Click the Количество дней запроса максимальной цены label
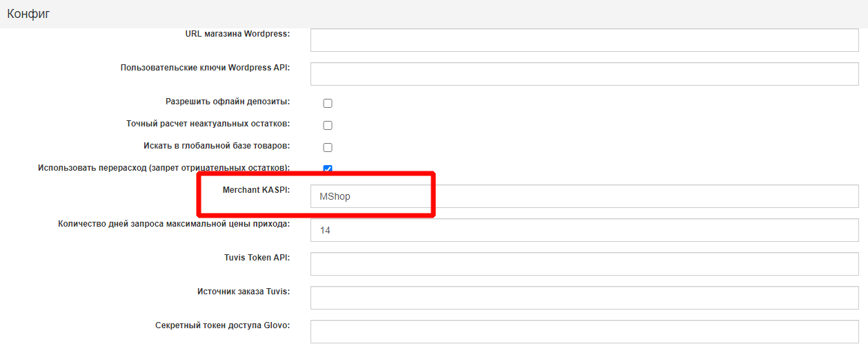 pyautogui.click(x=174, y=224)
